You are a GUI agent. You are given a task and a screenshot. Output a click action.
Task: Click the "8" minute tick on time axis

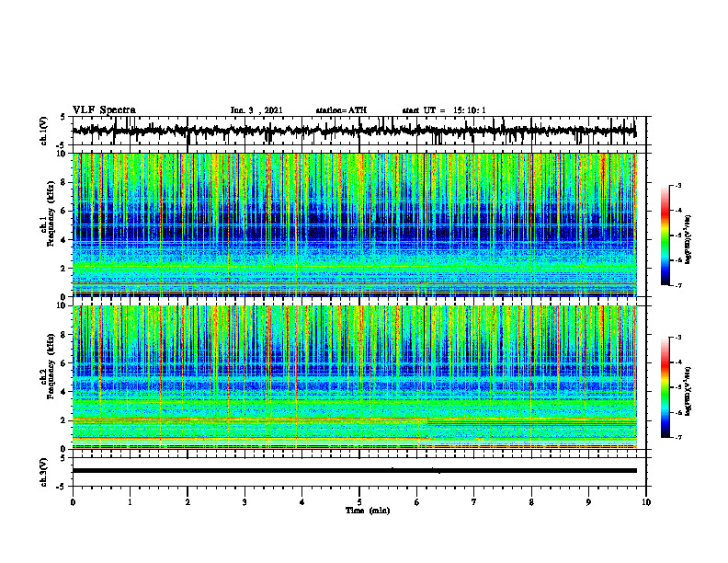click(531, 502)
